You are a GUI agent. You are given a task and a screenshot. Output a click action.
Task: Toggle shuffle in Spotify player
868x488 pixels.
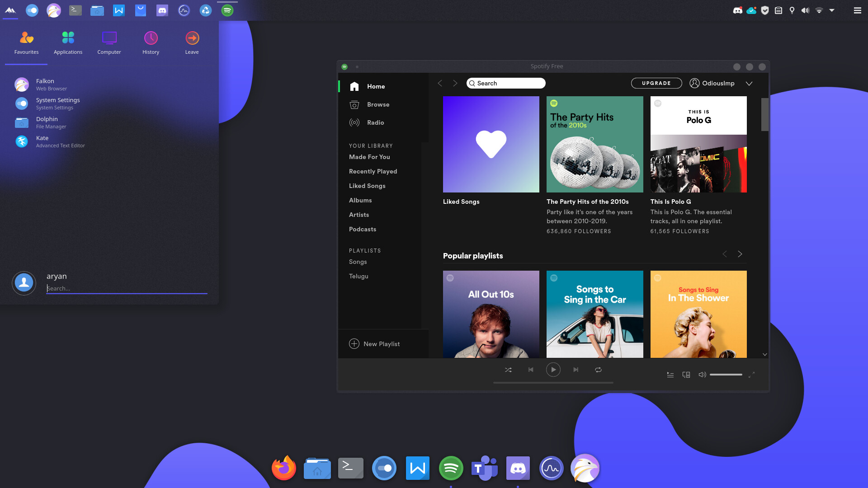point(508,370)
